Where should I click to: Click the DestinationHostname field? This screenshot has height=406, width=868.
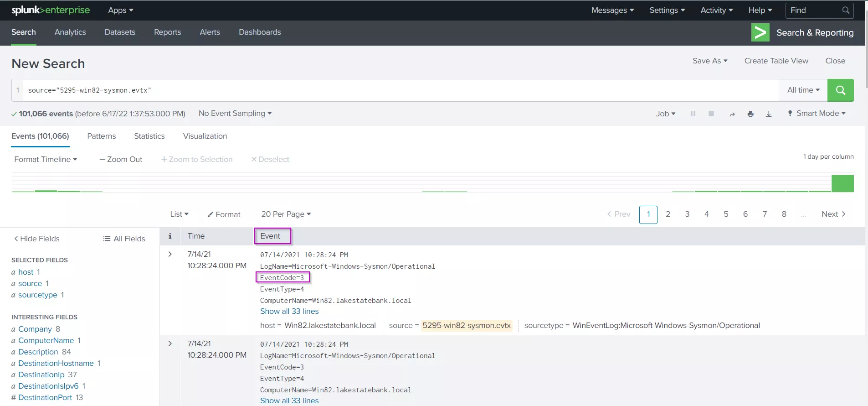[56, 363]
